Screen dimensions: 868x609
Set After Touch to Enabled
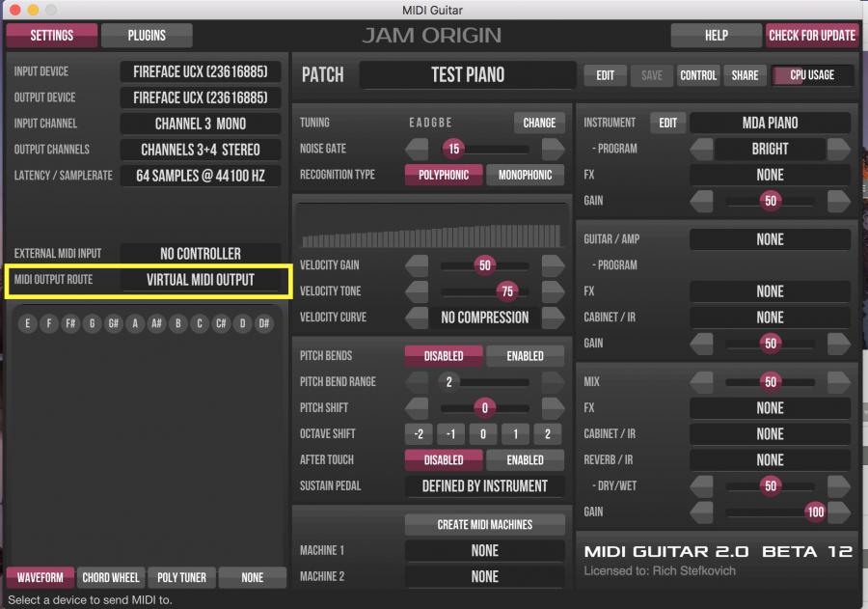click(x=525, y=460)
